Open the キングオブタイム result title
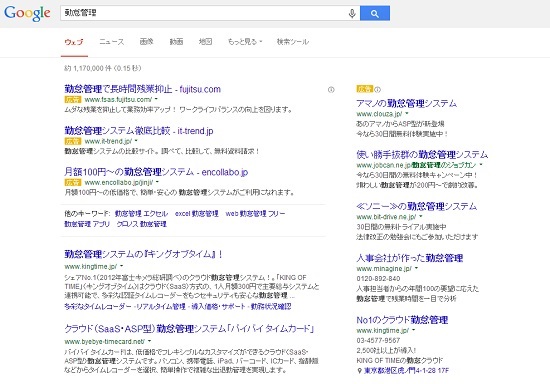This screenshot has height=384, width=550. point(143,254)
